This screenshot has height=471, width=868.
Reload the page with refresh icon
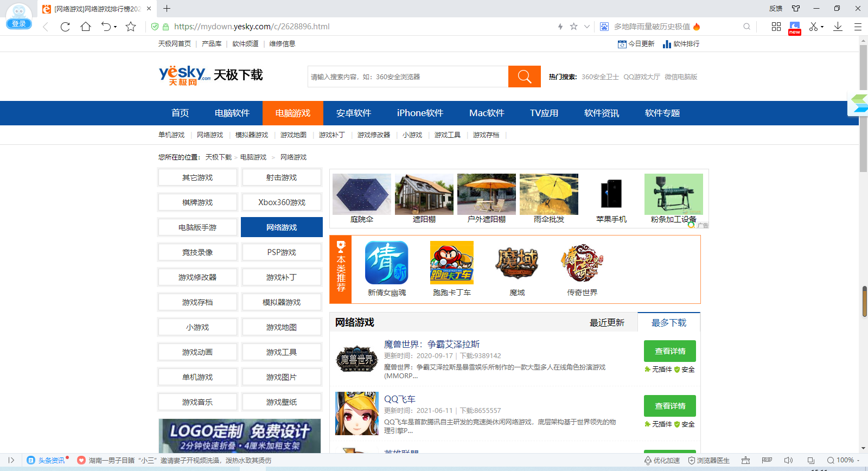[x=65, y=27]
